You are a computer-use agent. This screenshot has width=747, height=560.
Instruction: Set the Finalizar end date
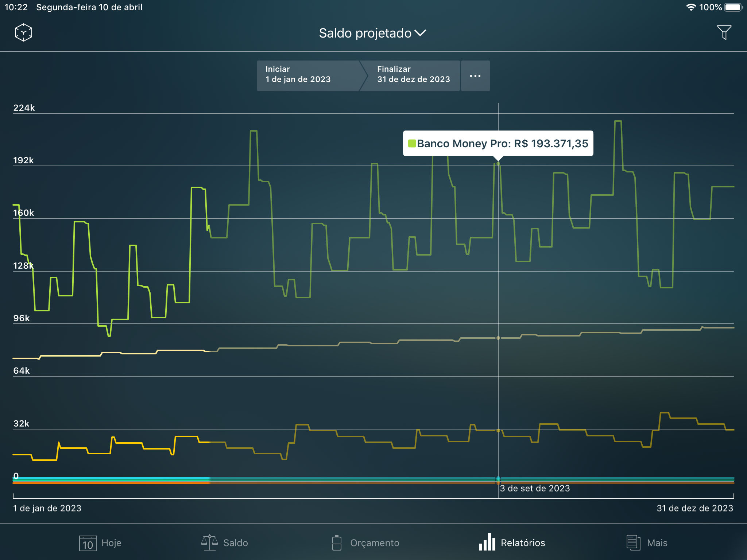[x=413, y=76]
